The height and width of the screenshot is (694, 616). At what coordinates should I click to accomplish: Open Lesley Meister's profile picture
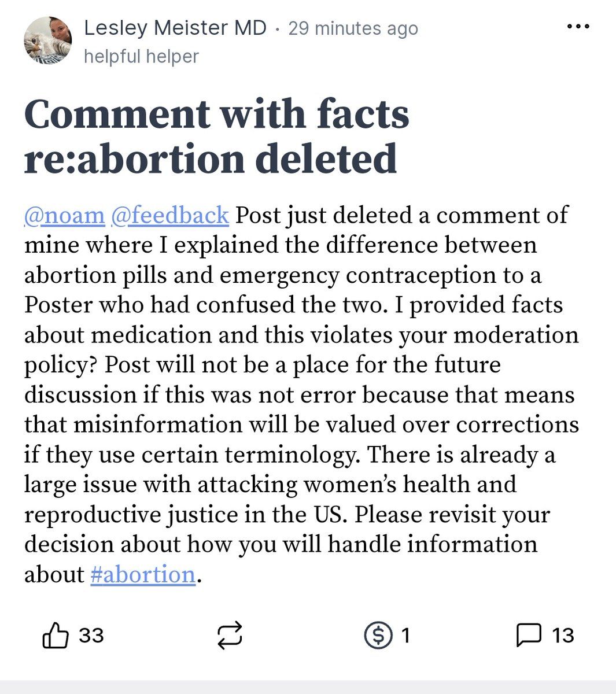pyautogui.click(x=47, y=40)
